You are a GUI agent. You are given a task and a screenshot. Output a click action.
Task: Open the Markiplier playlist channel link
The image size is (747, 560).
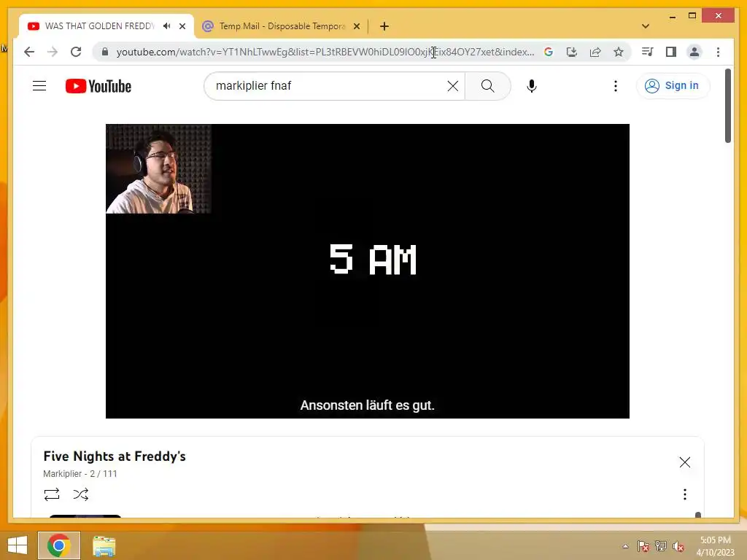coord(63,474)
